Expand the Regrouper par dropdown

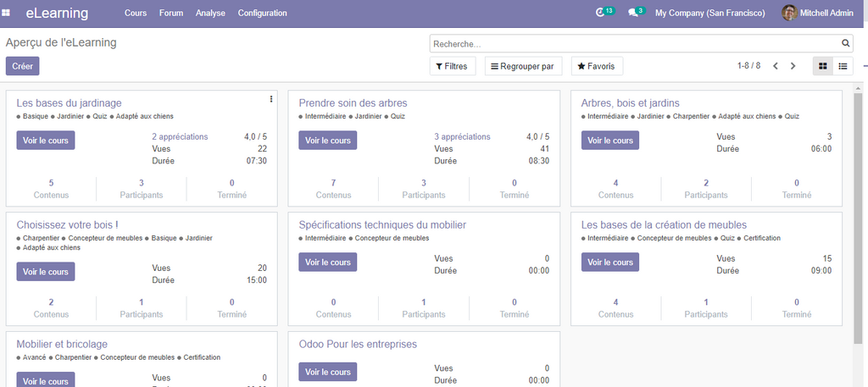(522, 66)
